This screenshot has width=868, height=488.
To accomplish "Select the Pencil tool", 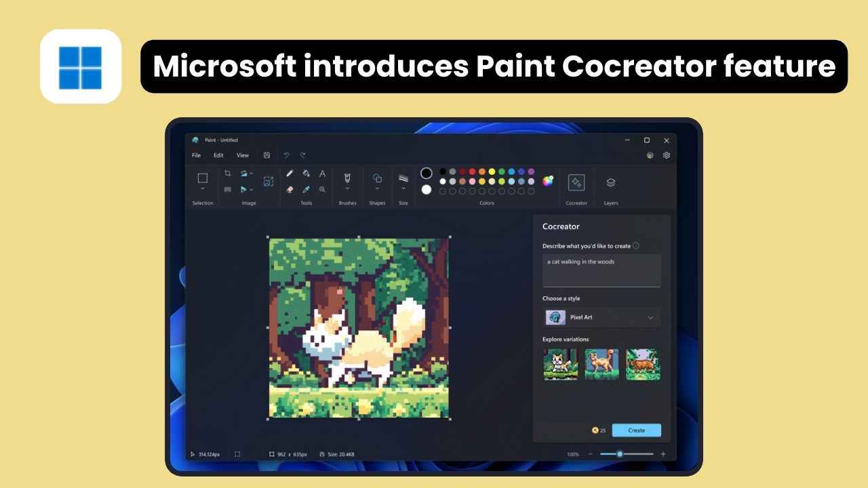I will pos(290,173).
